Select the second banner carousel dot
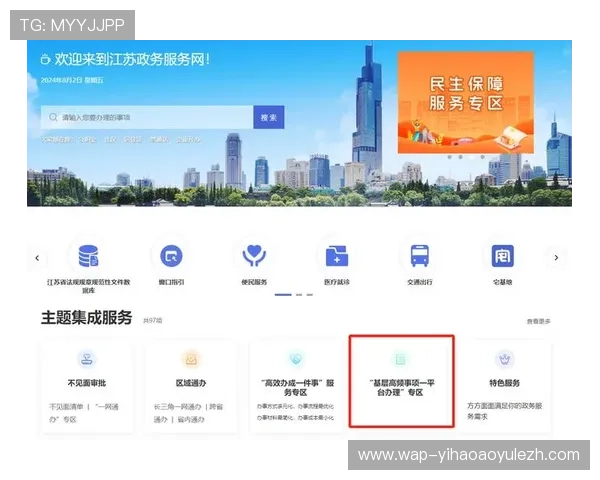600x480 pixels. [461, 157]
